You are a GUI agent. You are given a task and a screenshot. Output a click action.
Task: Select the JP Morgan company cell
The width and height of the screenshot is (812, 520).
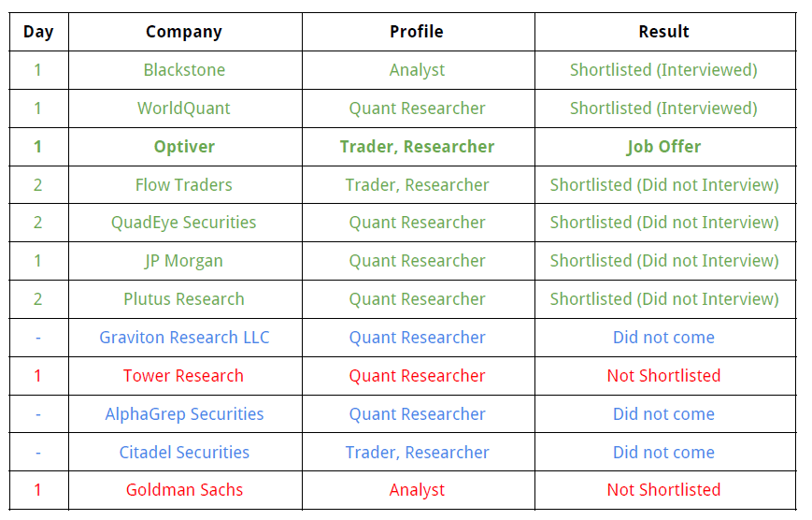pos(184,261)
